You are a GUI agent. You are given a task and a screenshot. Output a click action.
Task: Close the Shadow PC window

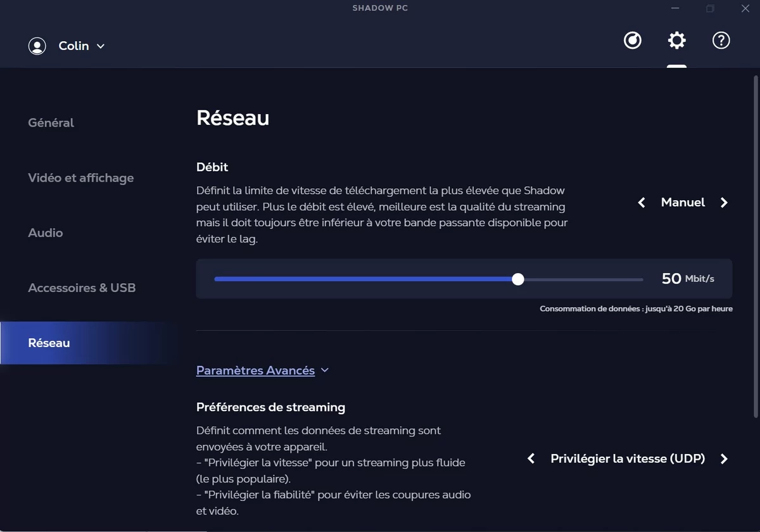point(745,8)
